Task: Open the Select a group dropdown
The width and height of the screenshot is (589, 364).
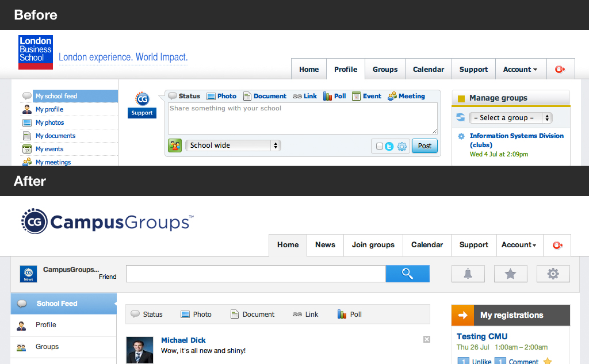Action: tap(511, 118)
